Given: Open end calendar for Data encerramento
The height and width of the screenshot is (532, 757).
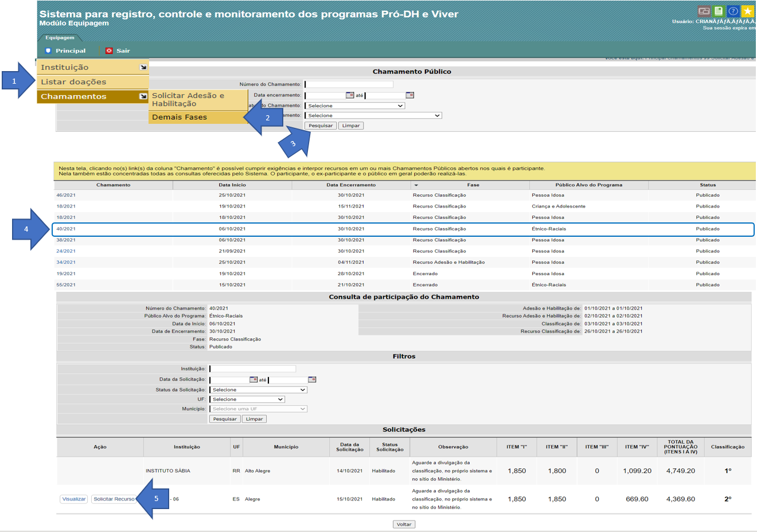Looking at the screenshot, I should pyautogui.click(x=409, y=95).
